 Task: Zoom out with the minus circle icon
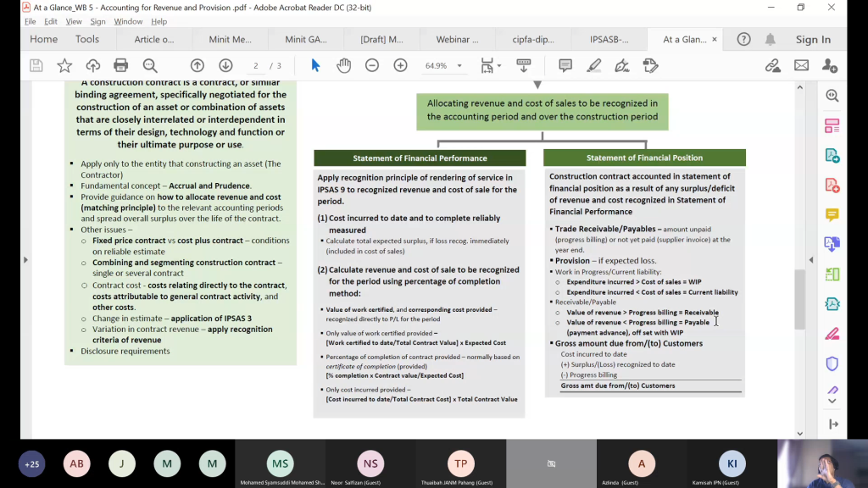tap(372, 66)
